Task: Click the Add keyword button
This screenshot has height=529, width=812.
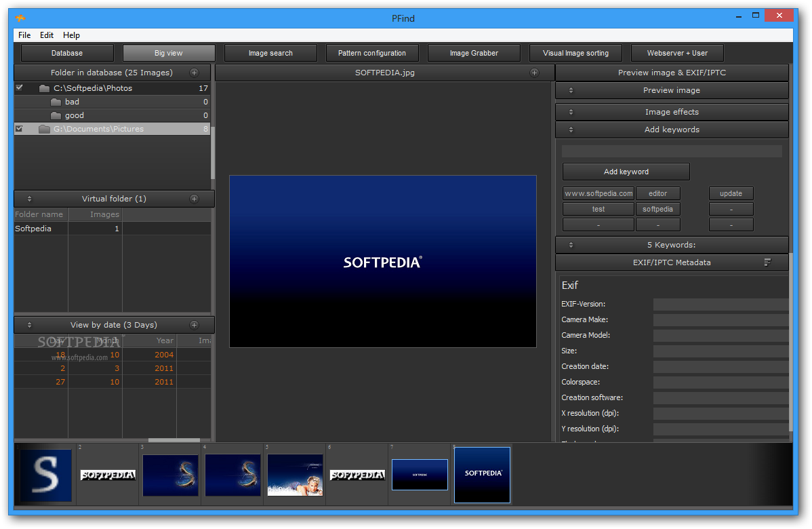Action: point(626,172)
